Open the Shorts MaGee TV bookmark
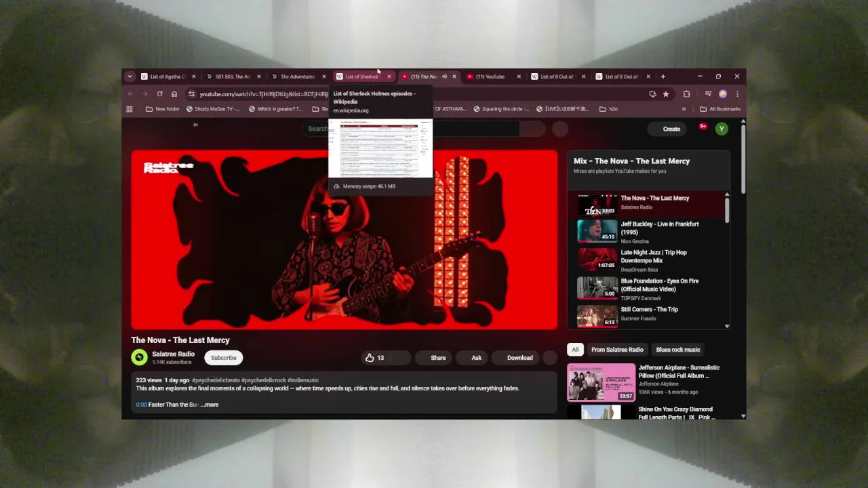Image resolution: width=868 pixels, height=488 pixels. coord(212,109)
